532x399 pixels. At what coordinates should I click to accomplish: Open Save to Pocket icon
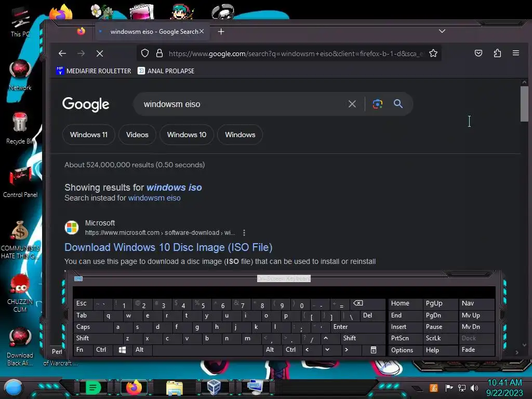[478, 53]
